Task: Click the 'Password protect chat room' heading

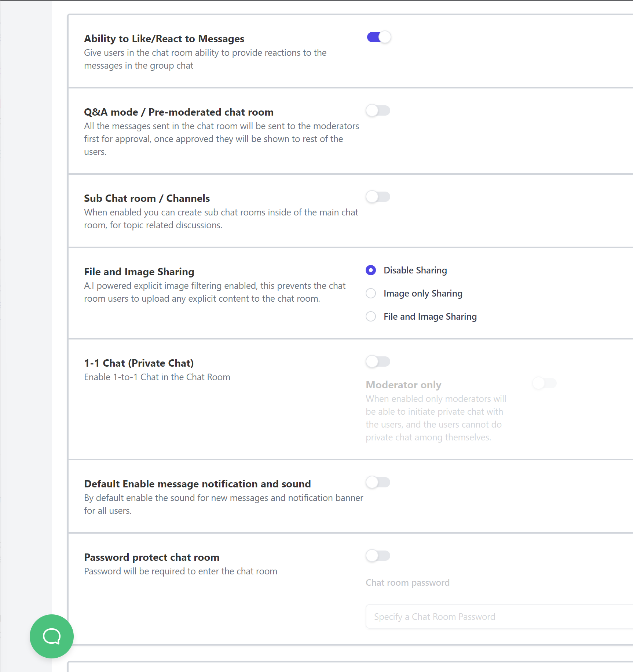Action: [x=151, y=557]
